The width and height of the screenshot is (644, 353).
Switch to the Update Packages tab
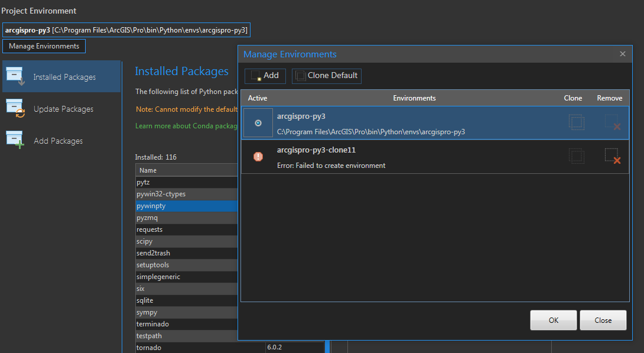(x=63, y=109)
